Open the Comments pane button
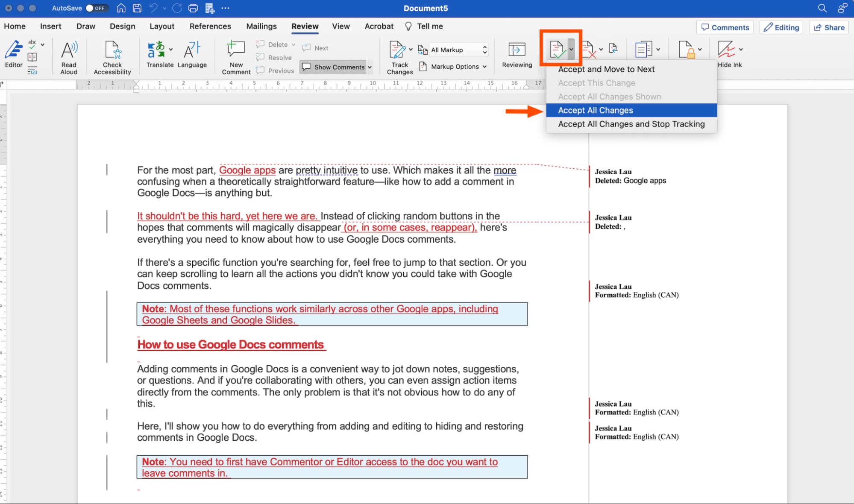The width and height of the screenshot is (854, 504). (725, 27)
